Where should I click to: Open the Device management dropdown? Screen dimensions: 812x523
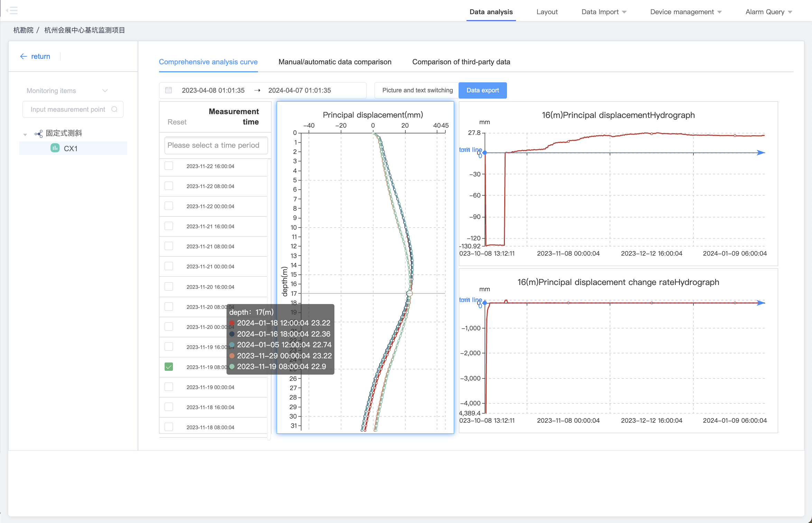coord(686,12)
